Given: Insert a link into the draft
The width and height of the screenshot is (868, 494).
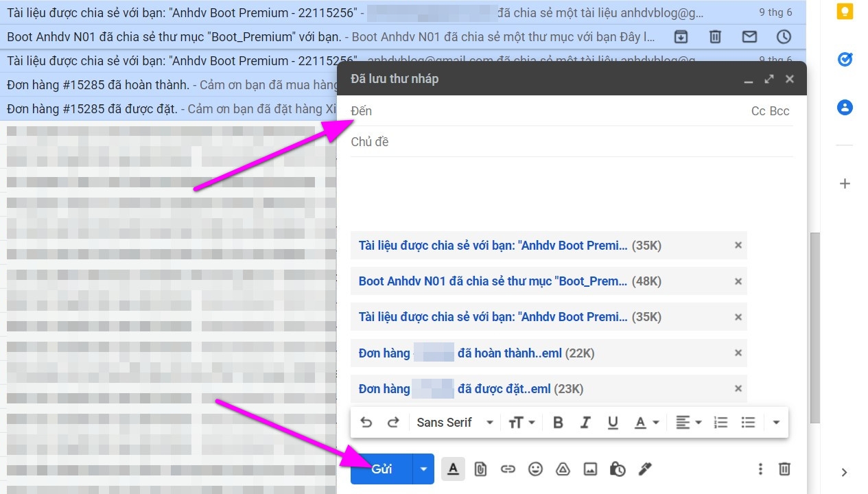Looking at the screenshot, I should (x=508, y=469).
